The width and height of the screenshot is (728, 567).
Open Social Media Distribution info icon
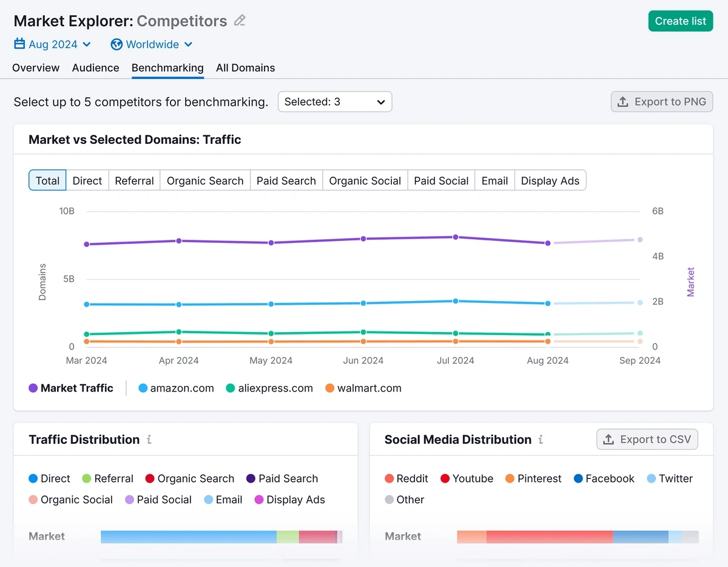click(541, 440)
